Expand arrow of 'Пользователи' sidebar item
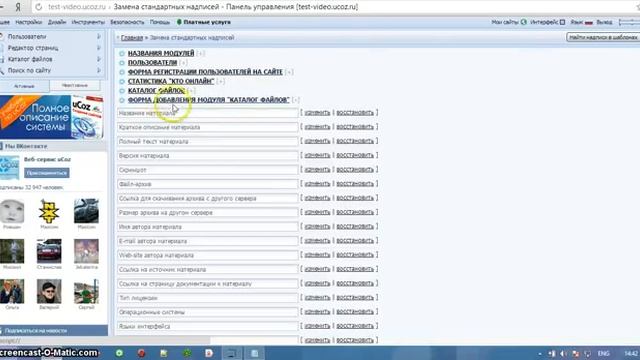This screenshot has height=360, width=640. (x=99, y=37)
